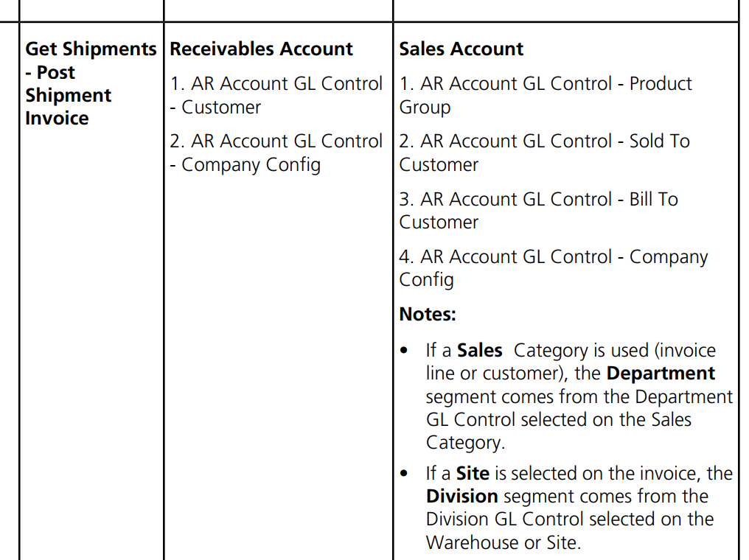Click the bold word 'Site' in second note
The width and height of the screenshot is (749, 560).
tap(473, 474)
